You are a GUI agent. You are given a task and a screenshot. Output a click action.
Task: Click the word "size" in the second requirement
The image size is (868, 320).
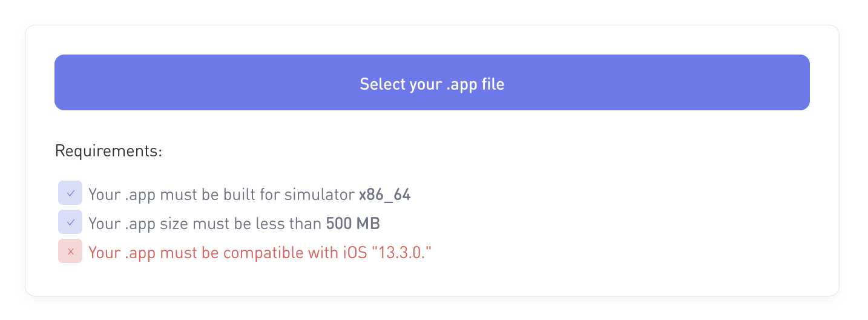(x=174, y=224)
